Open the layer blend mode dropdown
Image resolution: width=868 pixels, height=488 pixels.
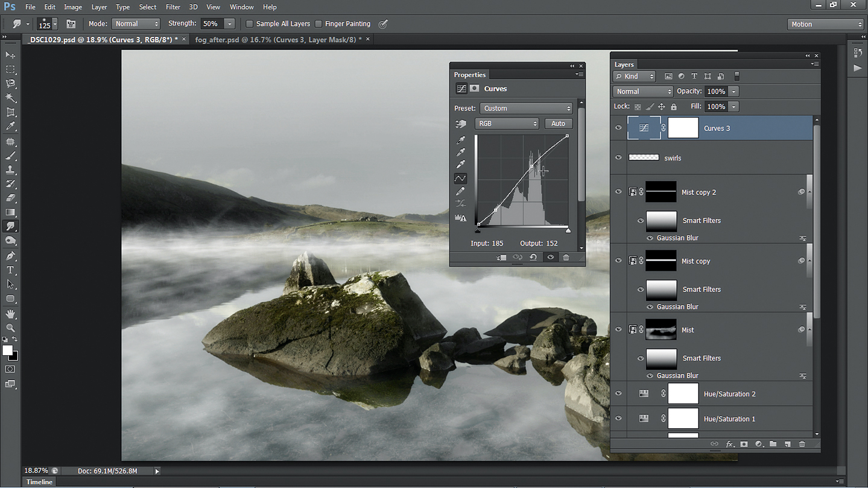pyautogui.click(x=642, y=92)
